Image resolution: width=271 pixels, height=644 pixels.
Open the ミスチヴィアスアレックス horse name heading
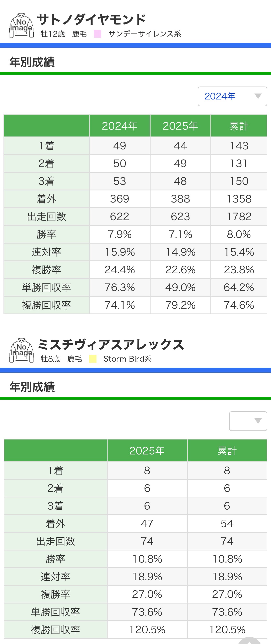pos(111,345)
